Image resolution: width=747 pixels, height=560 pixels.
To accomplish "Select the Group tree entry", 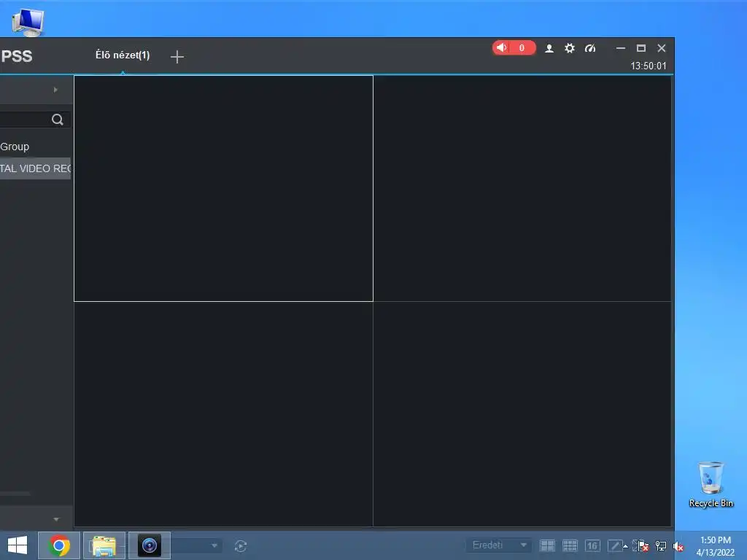I will click(15, 147).
